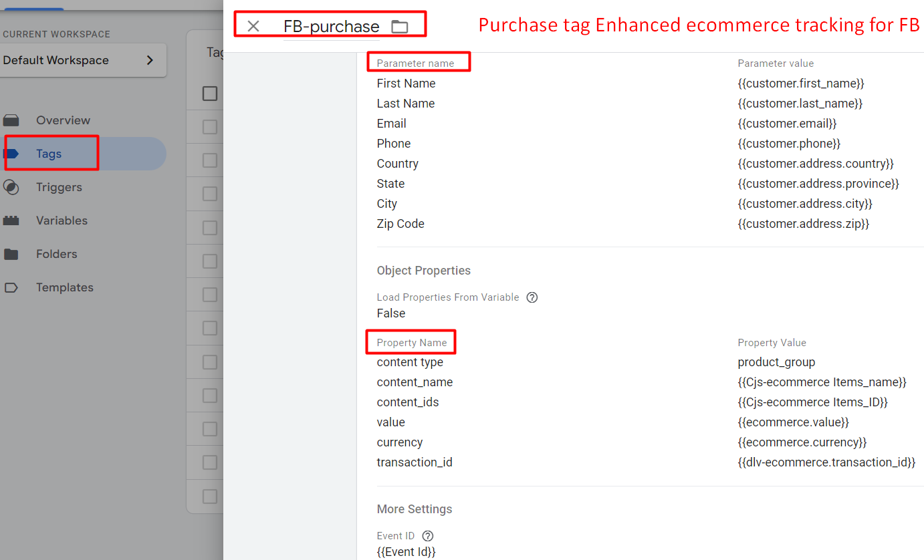Click the FB-purchase tag name field

(x=331, y=27)
